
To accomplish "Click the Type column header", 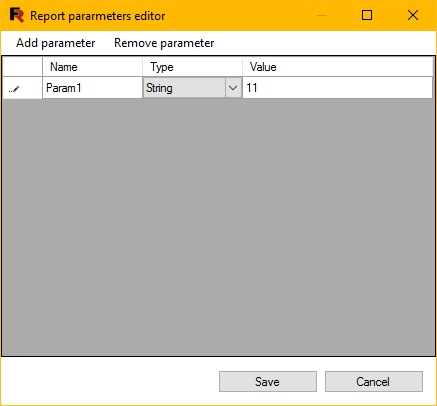I will (192, 67).
